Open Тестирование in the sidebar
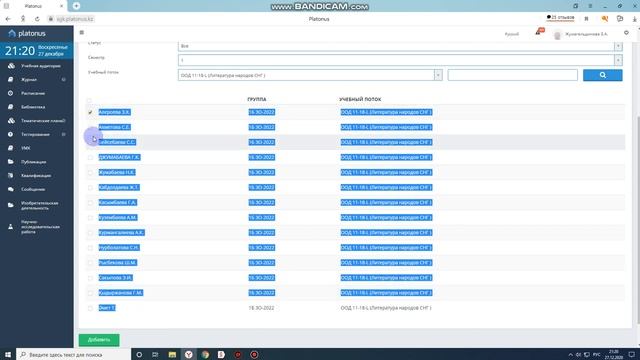This screenshot has height=360, width=640. click(35, 134)
